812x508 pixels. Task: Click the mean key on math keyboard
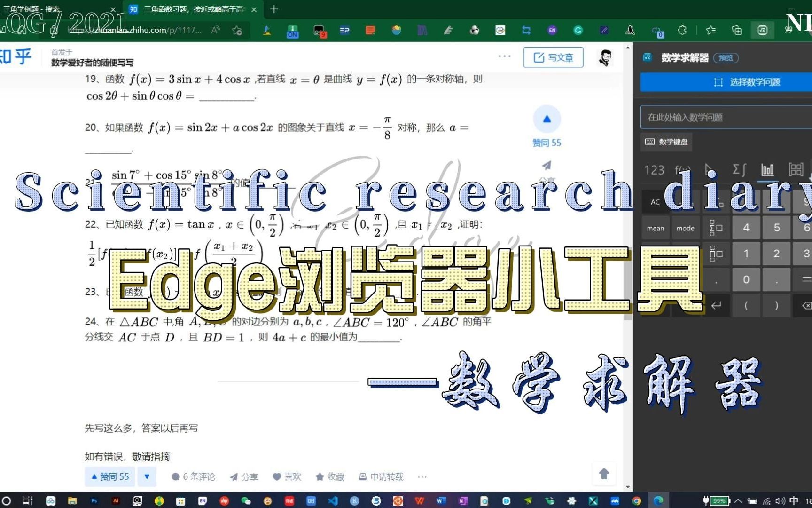pos(655,228)
